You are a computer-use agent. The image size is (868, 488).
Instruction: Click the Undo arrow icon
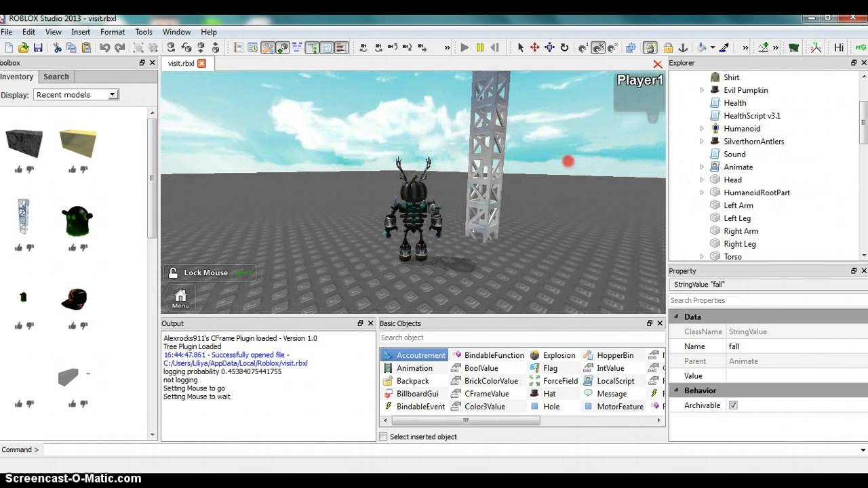[104, 47]
